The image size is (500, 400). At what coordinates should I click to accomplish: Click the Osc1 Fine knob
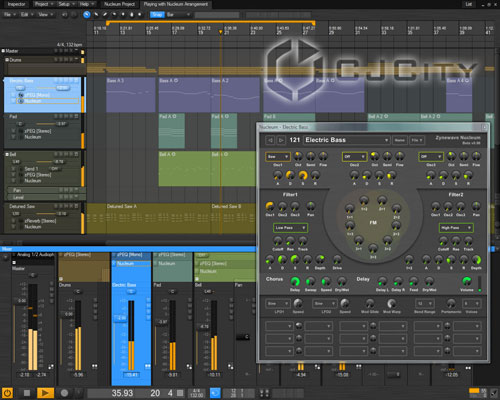pyautogui.click(x=323, y=156)
